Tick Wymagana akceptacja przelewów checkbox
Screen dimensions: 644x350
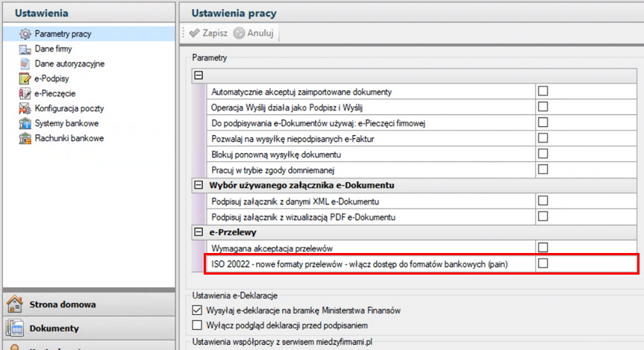543,247
